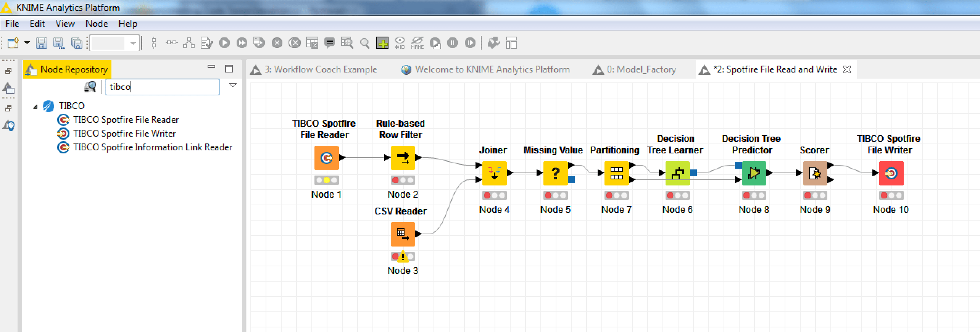Click the Execute all nodes icon
Viewport: 980px width, 332px height.
(x=242, y=43)
